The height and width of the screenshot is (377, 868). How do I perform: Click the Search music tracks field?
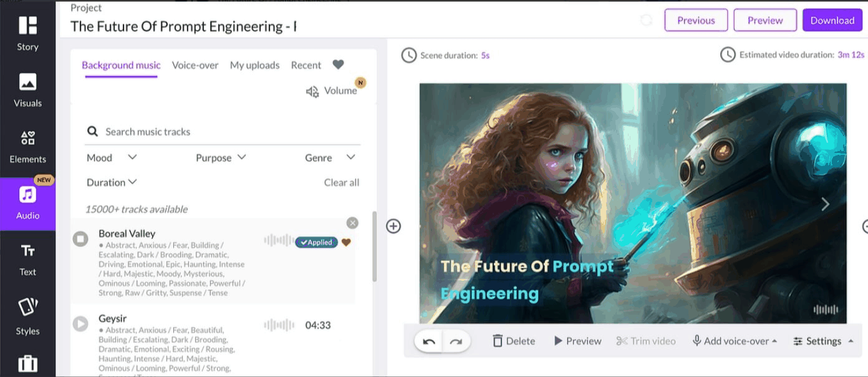pos(223,132)
